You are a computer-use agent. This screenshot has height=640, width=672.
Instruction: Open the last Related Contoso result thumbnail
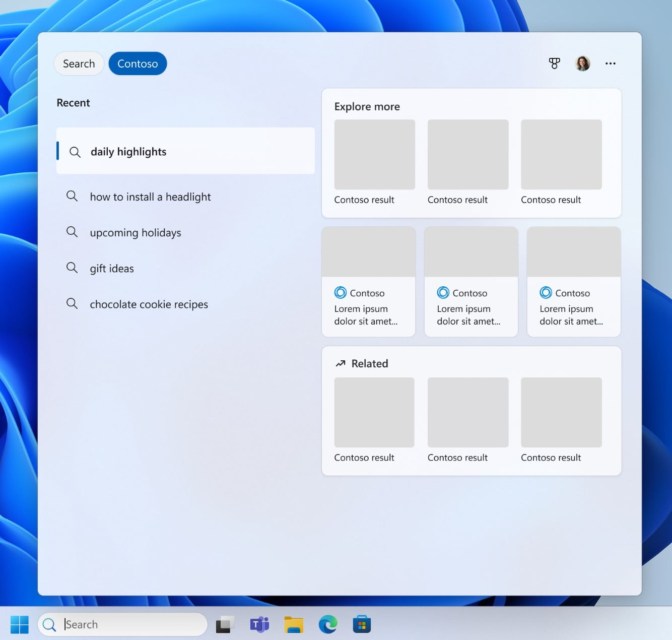click(561, 412)
